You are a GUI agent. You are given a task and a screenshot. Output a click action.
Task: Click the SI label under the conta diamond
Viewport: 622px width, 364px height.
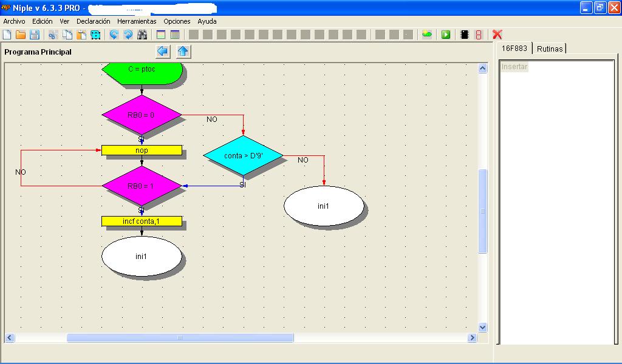(243, 184)
